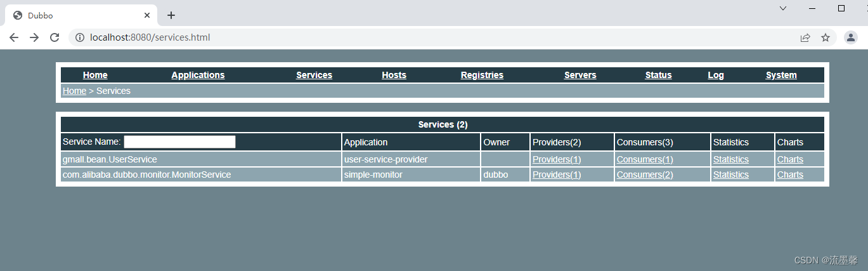Image resolution: width=868 pixels, height=271 pixels.
Task: Open the Log page
Action: 716,75
